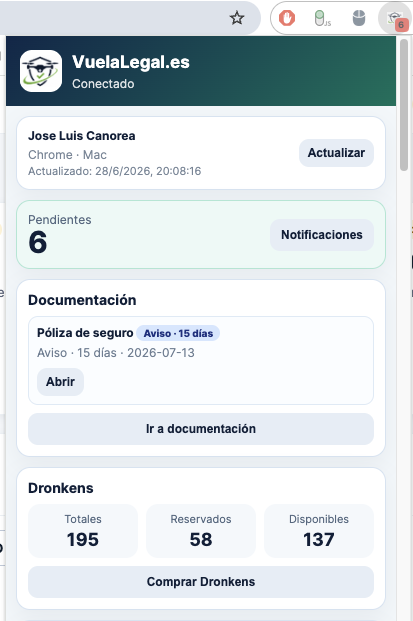Go to Ir a documentación
This screenshot has height=621, width=413.
201,429
